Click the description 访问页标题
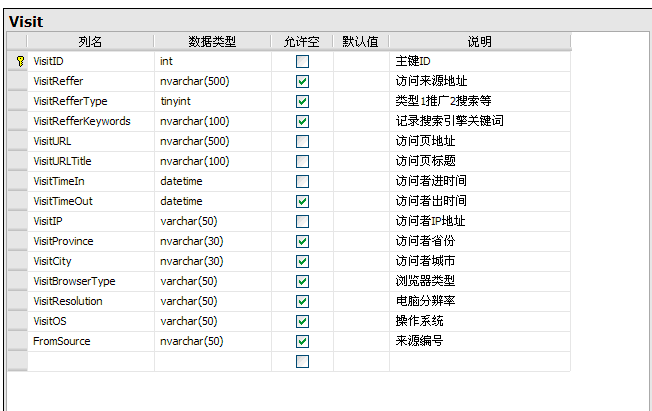 click(425, 161)
